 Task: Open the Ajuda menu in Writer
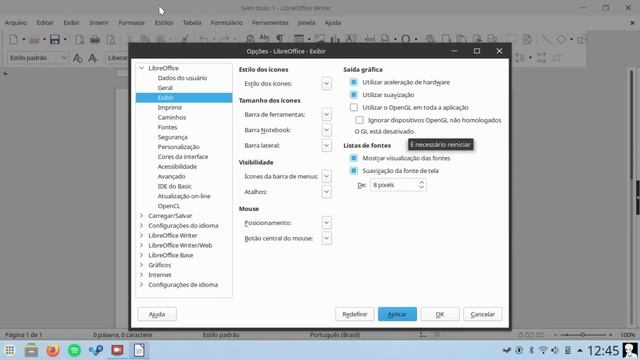coord(333,23)
